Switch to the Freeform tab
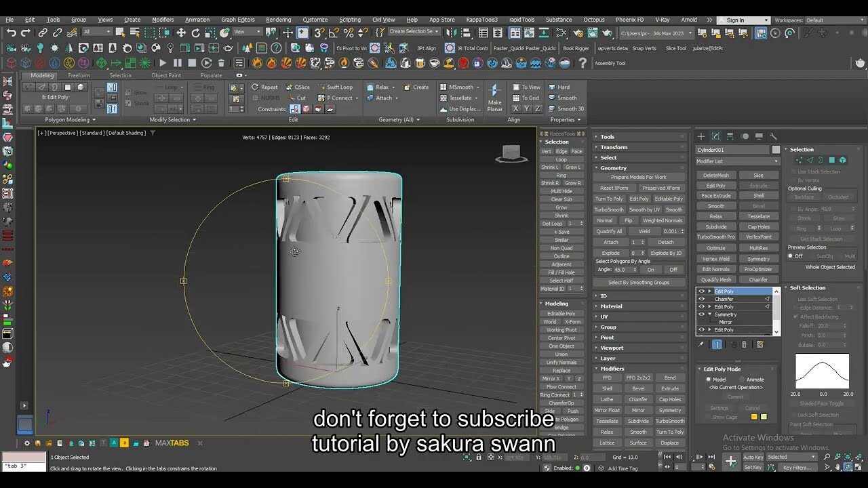The image size is (868, 488). point(79,75)
